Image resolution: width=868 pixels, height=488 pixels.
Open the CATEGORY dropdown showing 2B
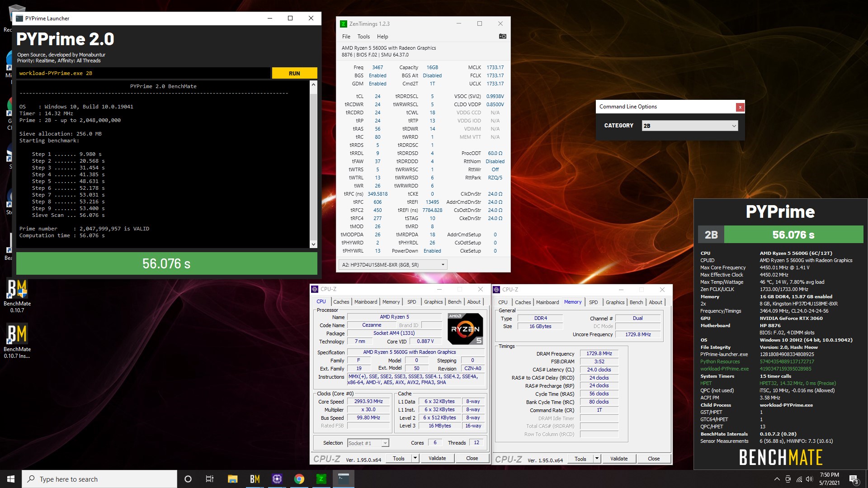[690, 126]
